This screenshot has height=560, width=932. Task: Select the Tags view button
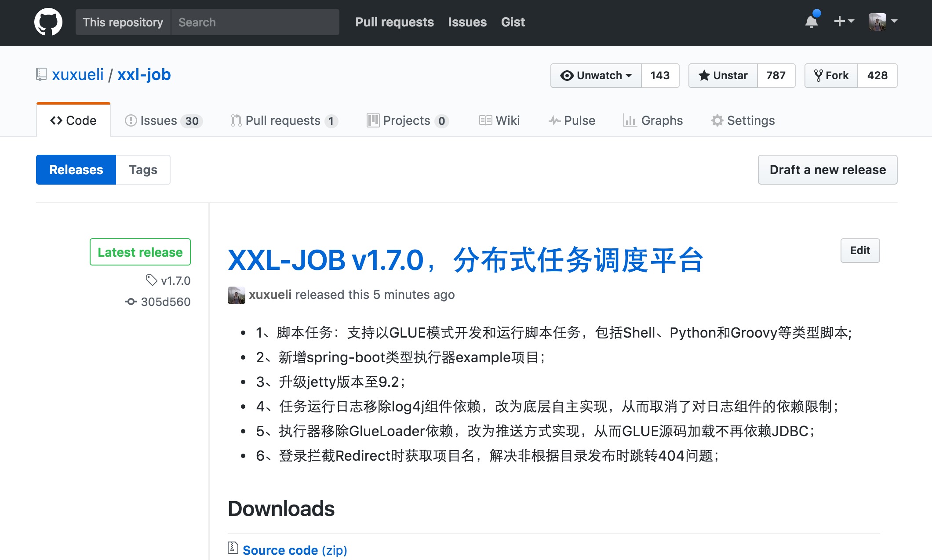[143, 170]
